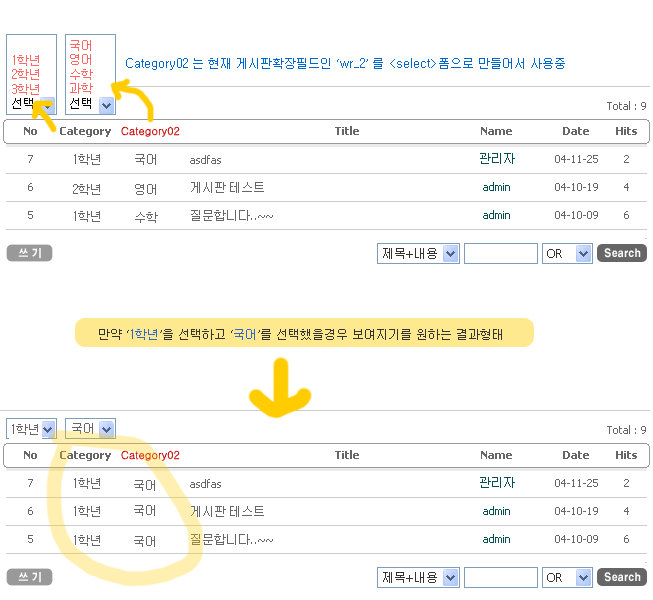Click the top search text input
The width and height of the screenshot is (653, 600).
pyautogui.click(x=501, y=254)
